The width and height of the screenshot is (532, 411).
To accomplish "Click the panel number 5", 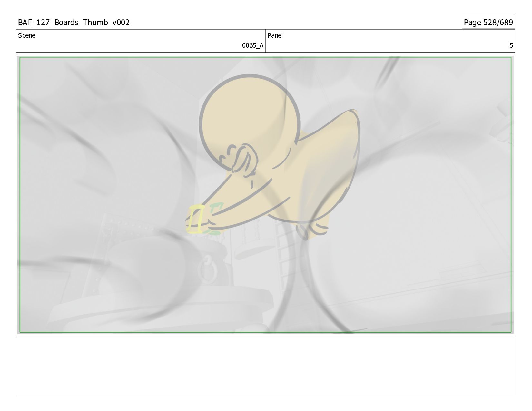I will tap(511, 45).
